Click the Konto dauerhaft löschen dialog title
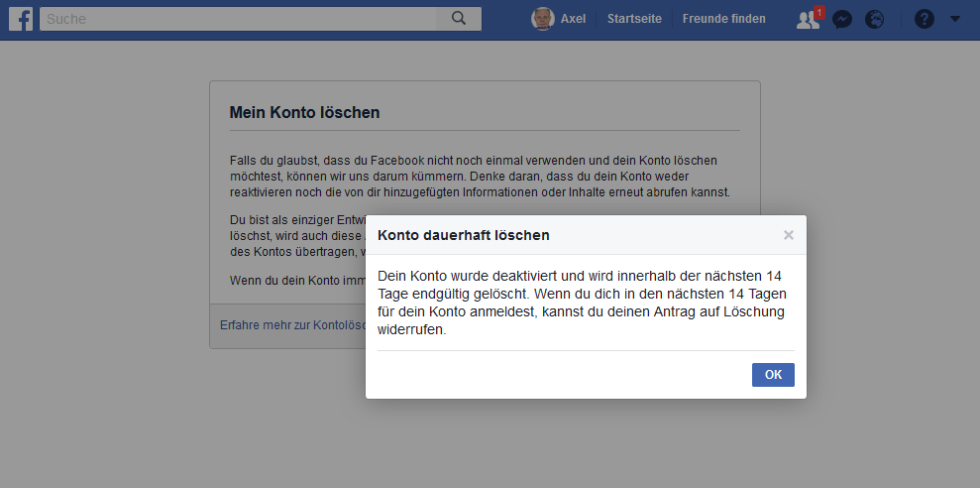The image size is (980, 488). tap(463, 235)
